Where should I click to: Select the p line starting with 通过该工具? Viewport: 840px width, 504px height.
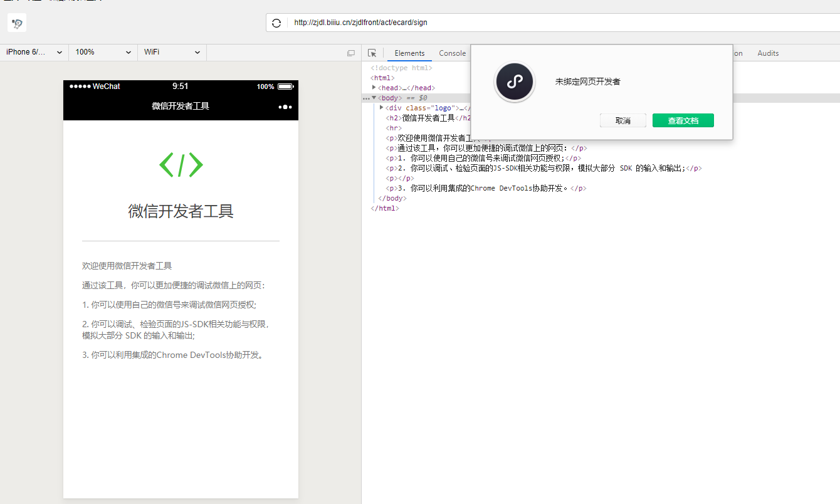click(486, 148)
